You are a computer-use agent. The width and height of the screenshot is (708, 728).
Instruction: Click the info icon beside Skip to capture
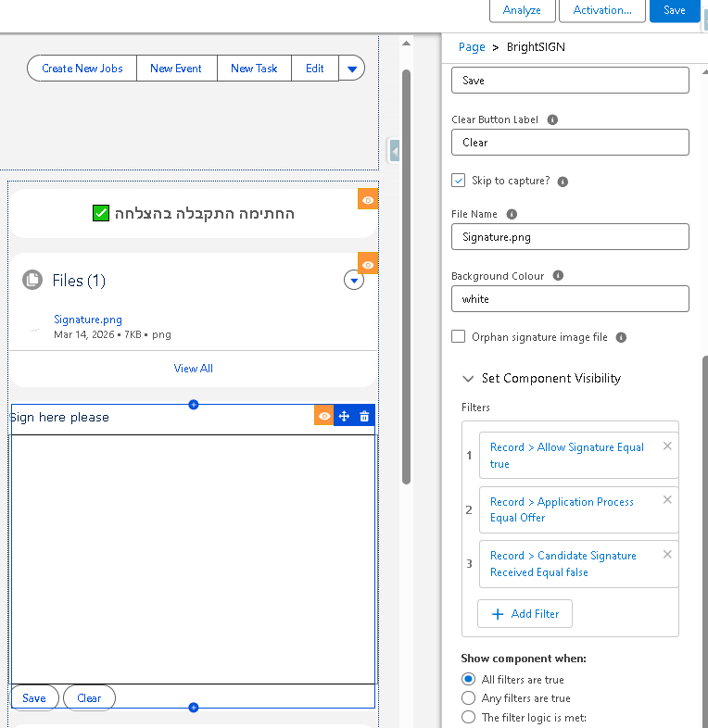563,182
